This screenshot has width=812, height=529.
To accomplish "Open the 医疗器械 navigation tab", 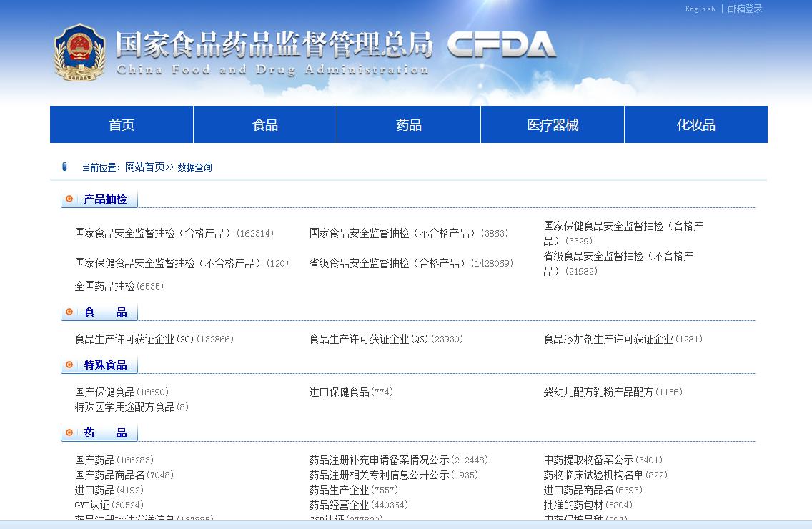I will point(553,124).
